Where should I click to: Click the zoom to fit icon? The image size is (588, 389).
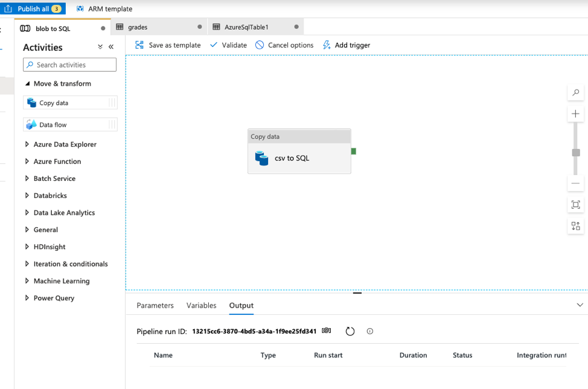pyautogui.click(x=575, y=205)
